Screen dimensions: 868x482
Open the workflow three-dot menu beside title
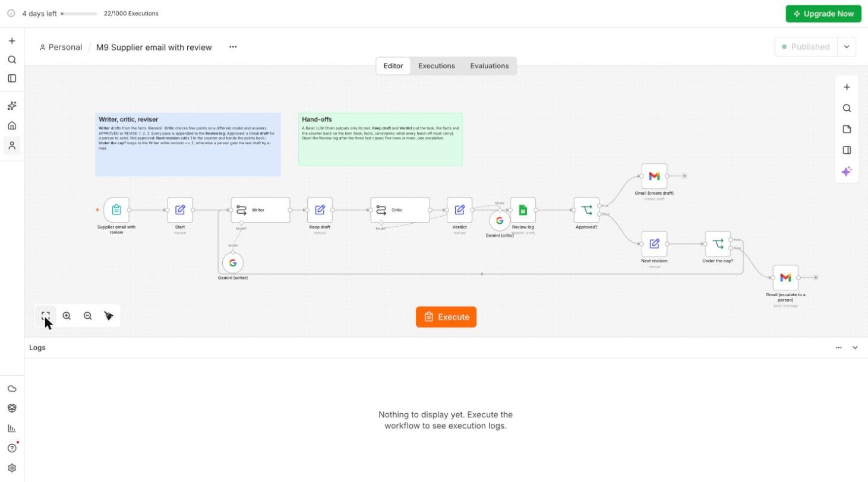[x=233, y=47]
